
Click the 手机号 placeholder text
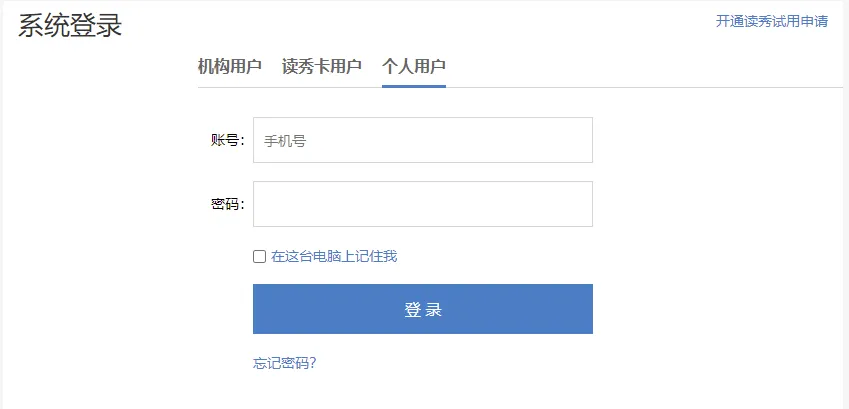[285, 141]
